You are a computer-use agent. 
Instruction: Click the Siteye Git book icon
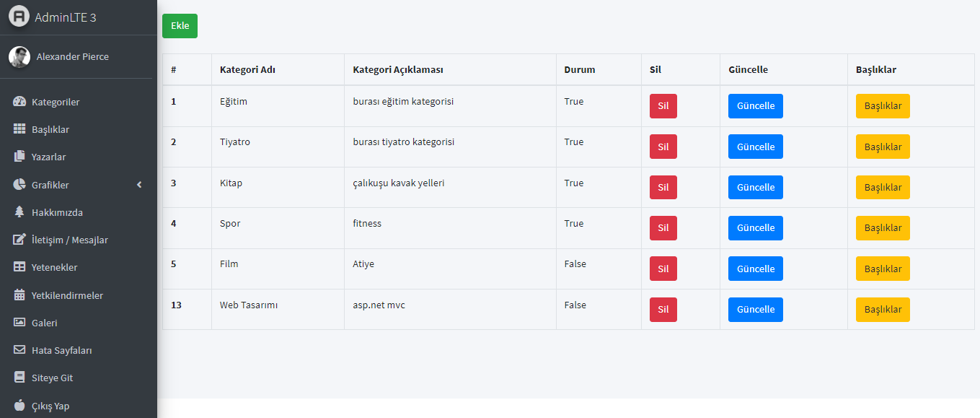click(19, 378)
